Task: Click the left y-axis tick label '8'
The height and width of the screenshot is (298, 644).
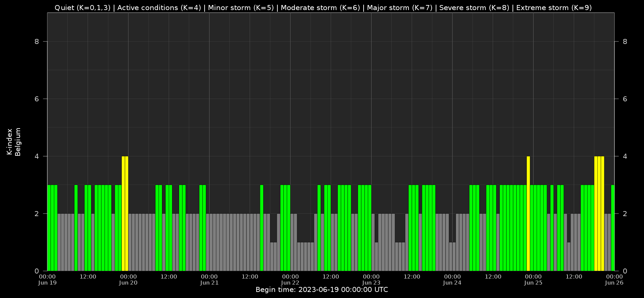Action: pyautogui.click(x=37, y=42)
